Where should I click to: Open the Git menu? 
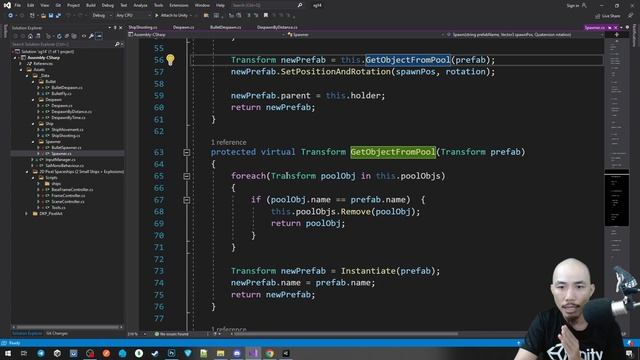point(58,5)
